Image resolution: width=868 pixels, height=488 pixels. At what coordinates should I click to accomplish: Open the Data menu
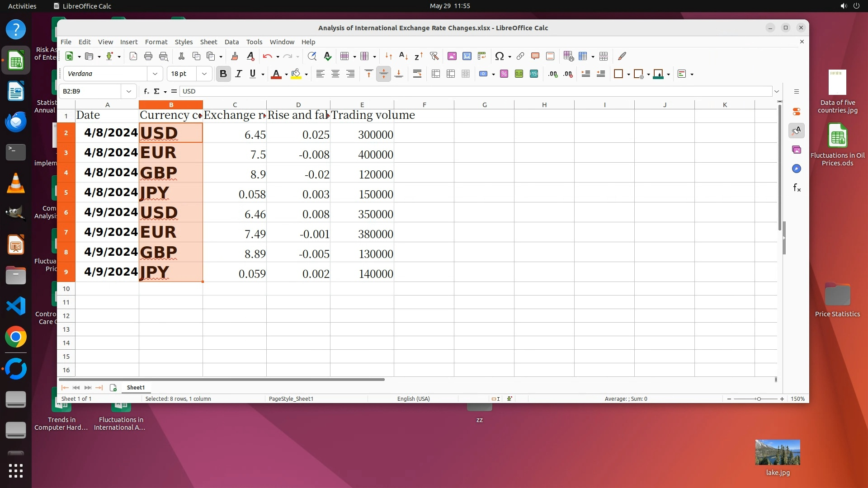pyautogui.click(x=231, y=42)
